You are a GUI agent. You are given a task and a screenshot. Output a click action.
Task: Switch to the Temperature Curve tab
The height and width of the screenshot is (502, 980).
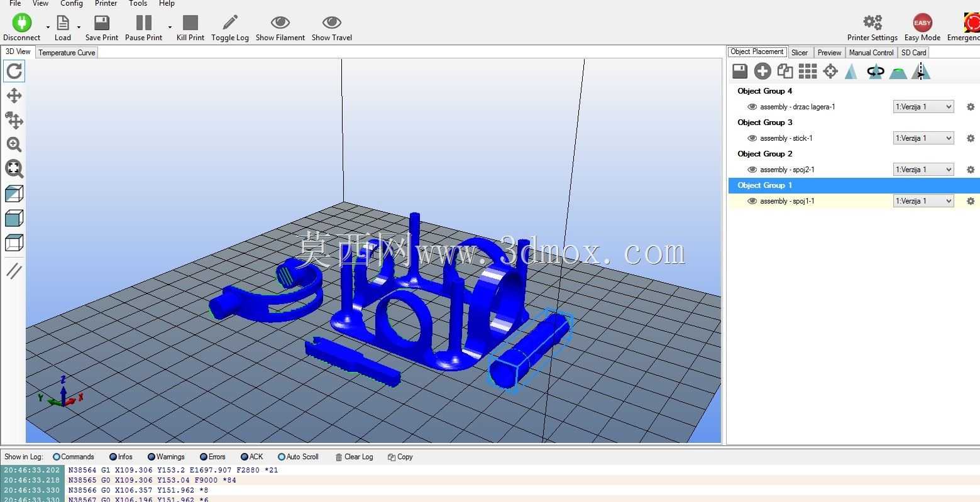(x=67, y=53)
